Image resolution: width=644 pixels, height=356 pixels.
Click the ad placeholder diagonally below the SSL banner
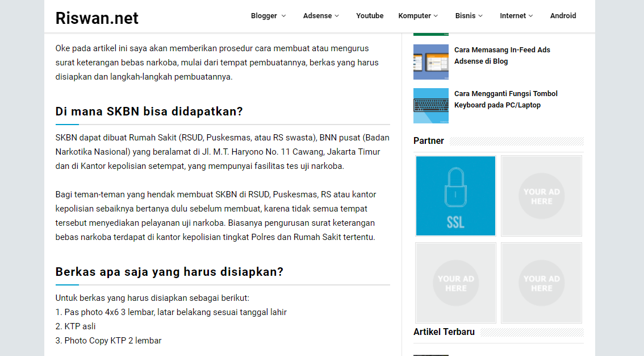tap(541, 283)
